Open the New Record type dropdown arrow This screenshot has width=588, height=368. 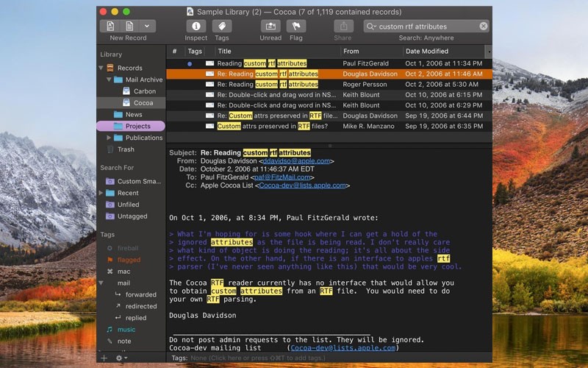click(x=147, y=26)
